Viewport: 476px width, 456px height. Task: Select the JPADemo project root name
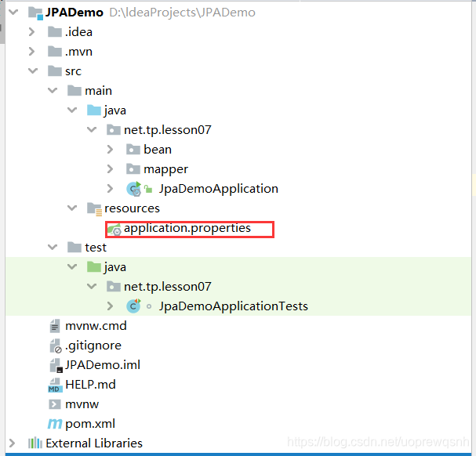click(x=74, y=13)
